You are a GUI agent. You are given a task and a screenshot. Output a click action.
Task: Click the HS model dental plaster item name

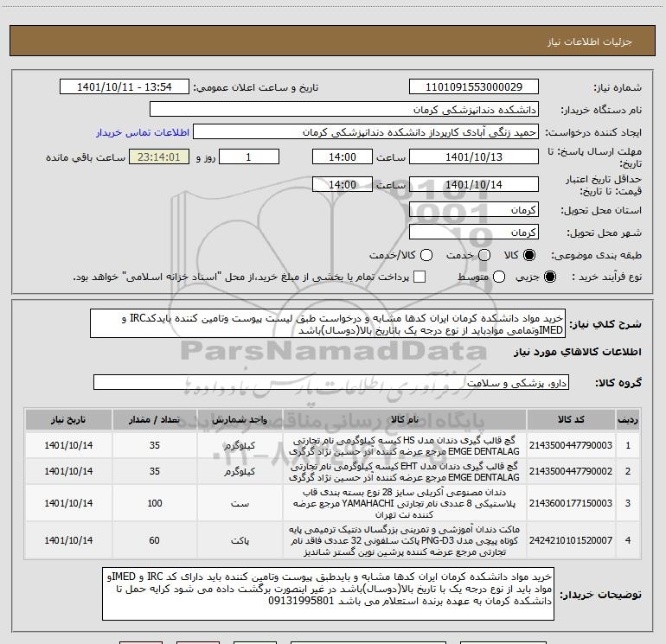[x=405, y=446]
